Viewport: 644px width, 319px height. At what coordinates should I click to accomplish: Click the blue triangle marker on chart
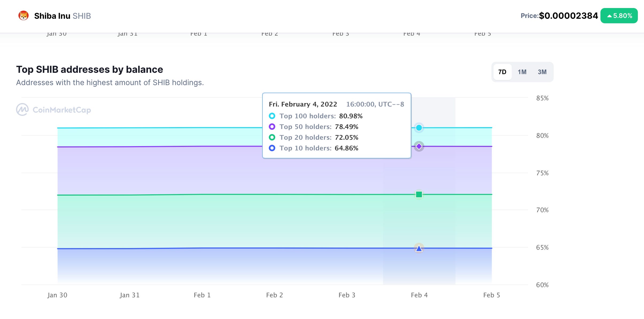419,249
